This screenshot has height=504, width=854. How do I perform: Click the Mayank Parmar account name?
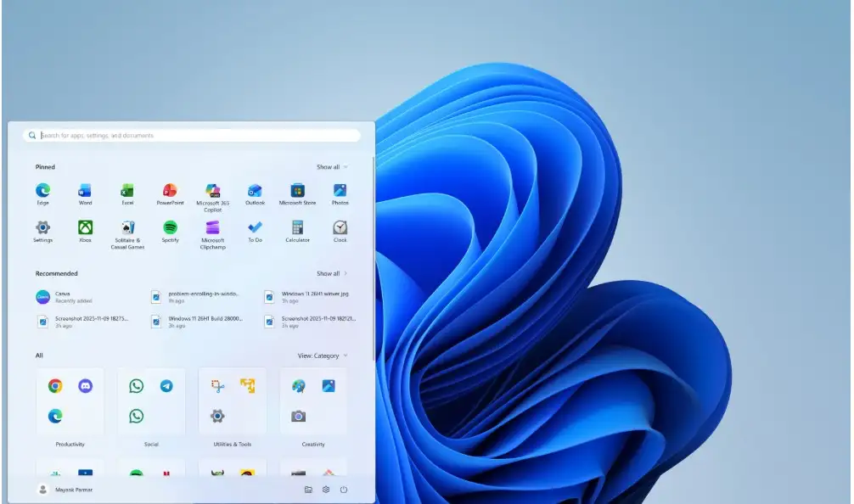coord(72,490)
